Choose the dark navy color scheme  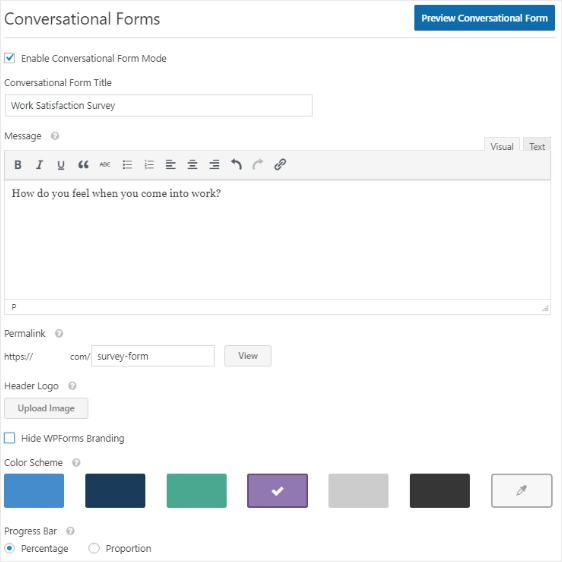pos(115,491)
